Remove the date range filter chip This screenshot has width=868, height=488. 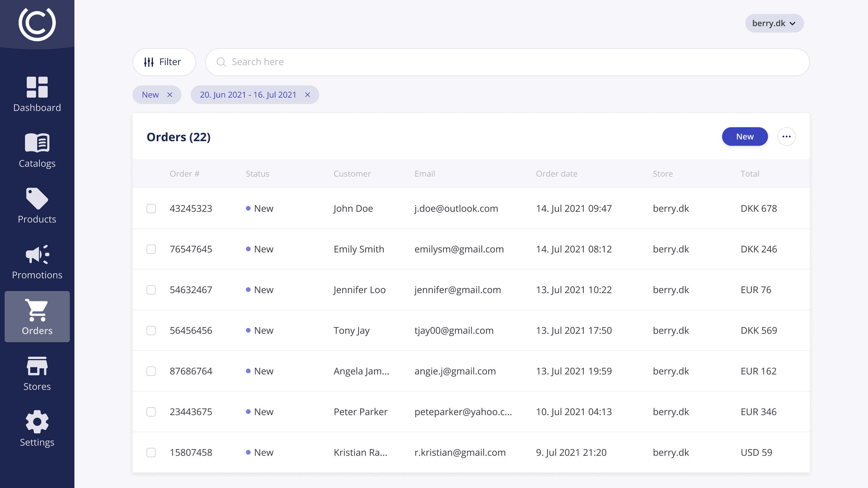[307, 95]
